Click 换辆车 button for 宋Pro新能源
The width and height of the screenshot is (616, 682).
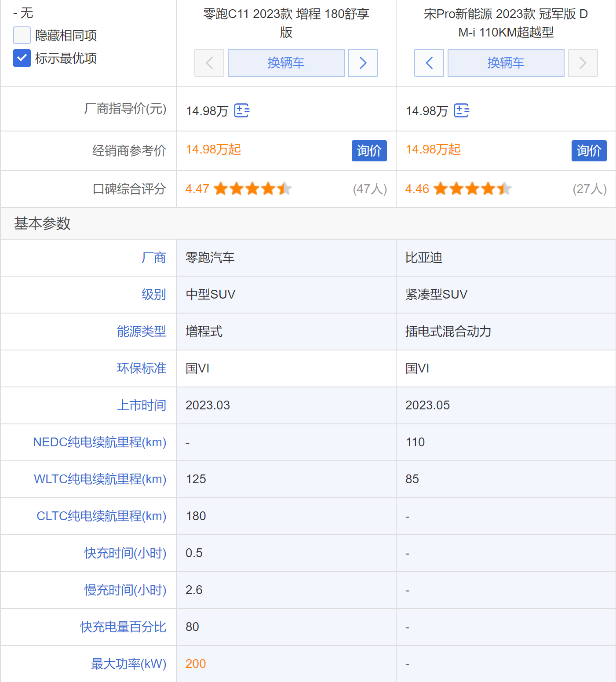[506, 63]
